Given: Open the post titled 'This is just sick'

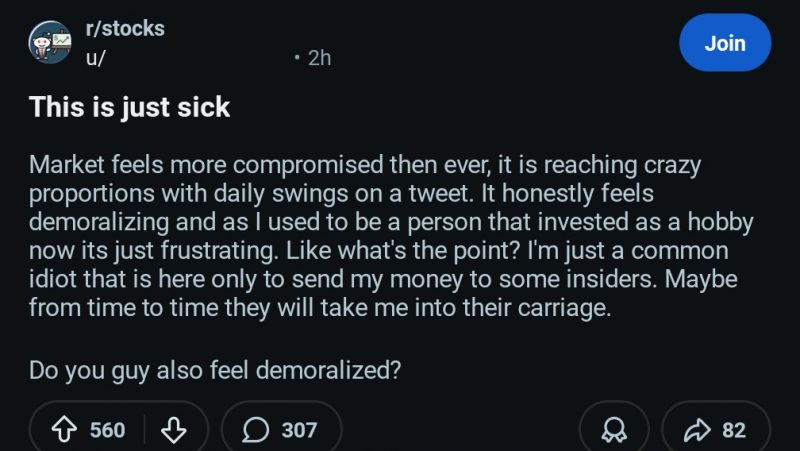Looking at the screenshot, I should click(130, 107).
